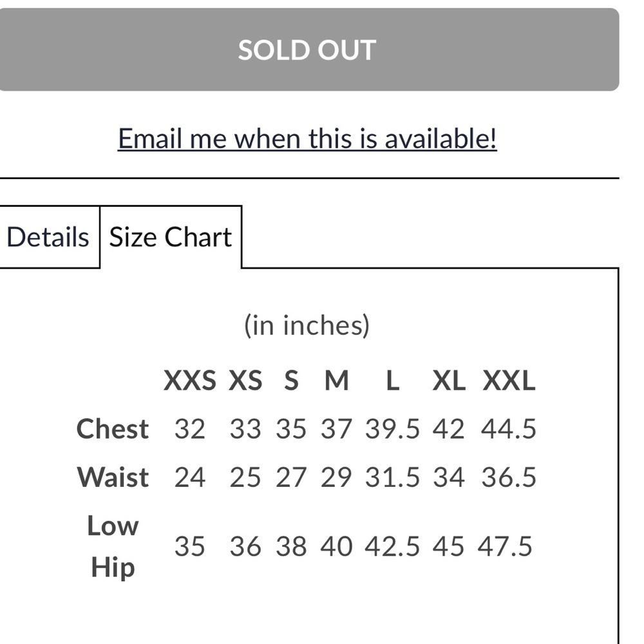Click the Low Hip row label

pos(113,546)
